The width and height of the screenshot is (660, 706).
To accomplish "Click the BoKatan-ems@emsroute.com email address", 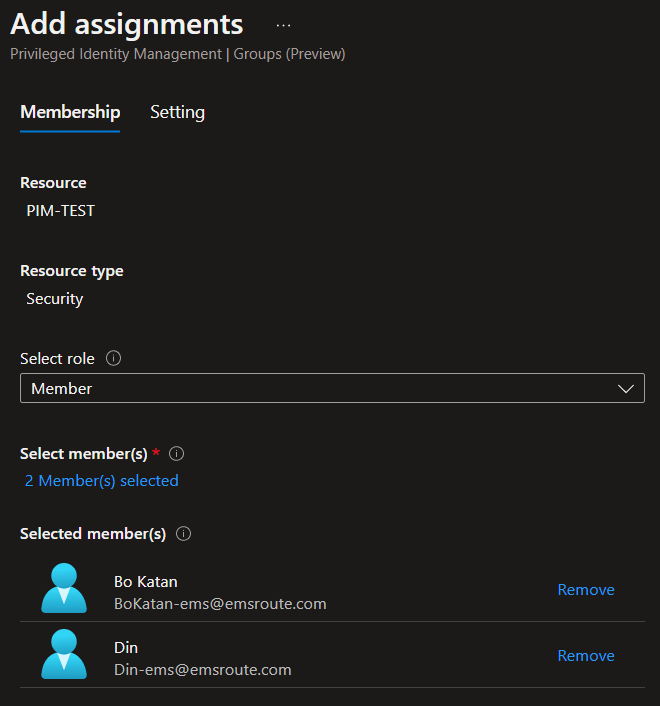I will pos(220,604).
